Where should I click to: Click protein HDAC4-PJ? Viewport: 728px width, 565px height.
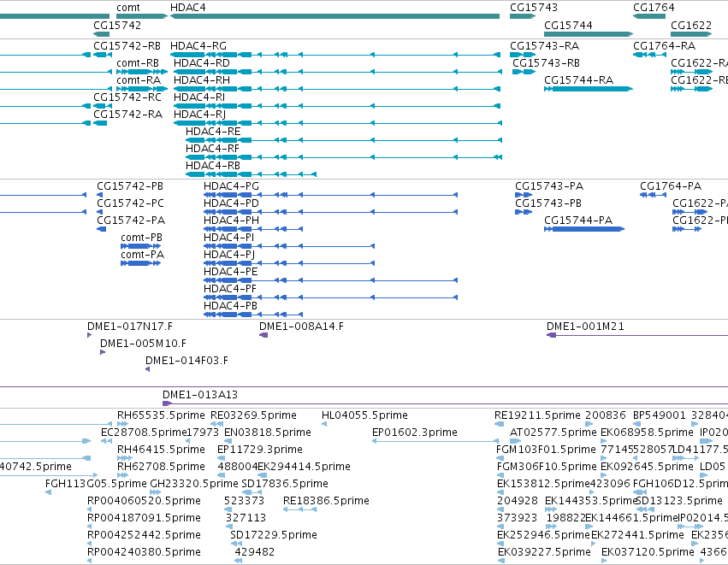point(229,255)
